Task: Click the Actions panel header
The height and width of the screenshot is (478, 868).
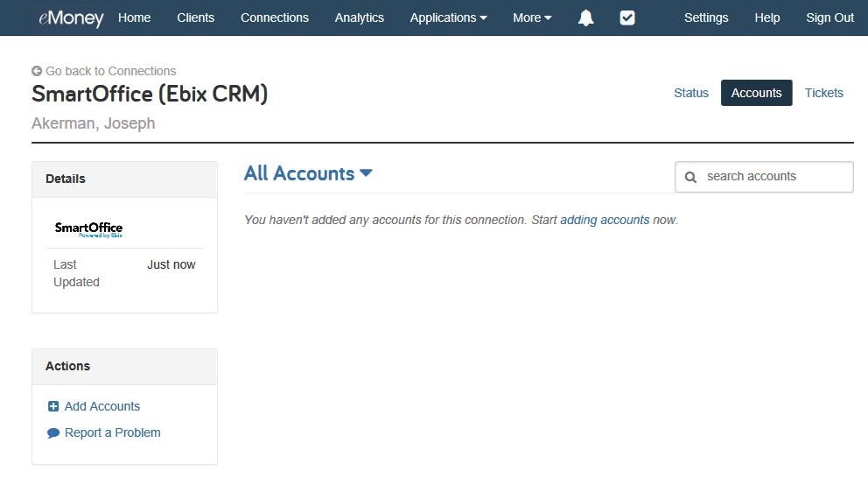Action: tap(124, 367)
